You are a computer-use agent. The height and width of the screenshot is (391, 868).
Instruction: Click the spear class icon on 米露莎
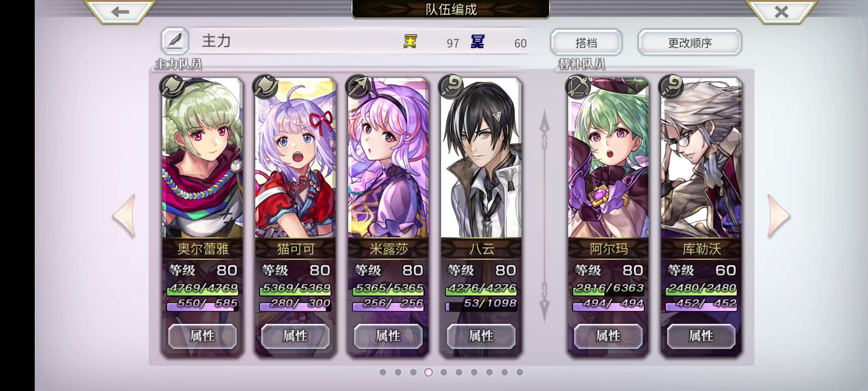pyautogui.click(x=358, y=87)
